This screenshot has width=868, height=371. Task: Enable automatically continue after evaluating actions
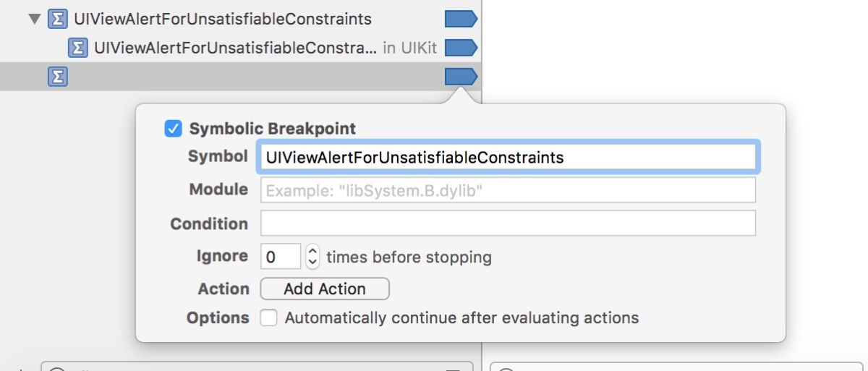click(x=269, y=317)
